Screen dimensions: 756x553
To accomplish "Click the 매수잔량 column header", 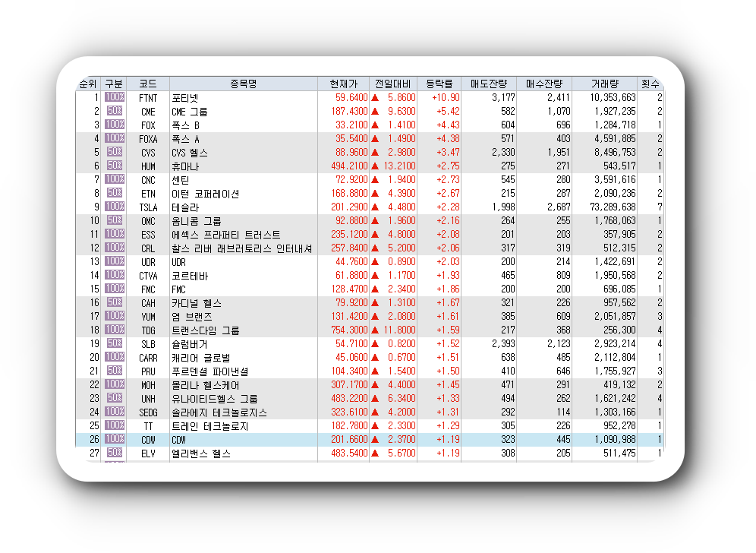I will [x=544, y=84].
